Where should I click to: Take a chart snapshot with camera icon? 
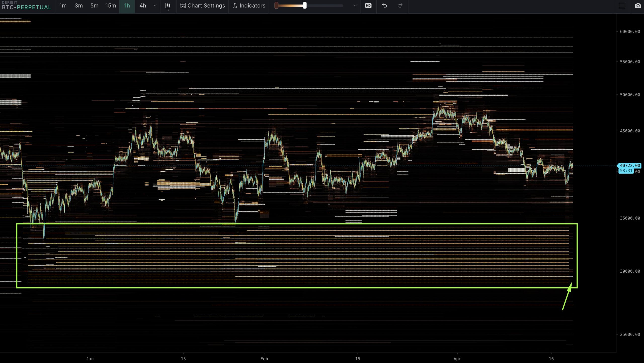click(638, 6)
